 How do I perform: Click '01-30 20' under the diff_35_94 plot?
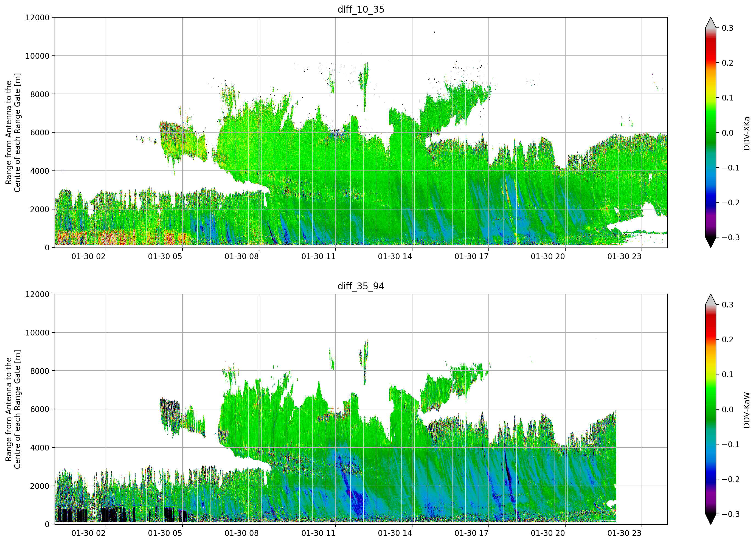pyautogui.click(x=548, y=533)
